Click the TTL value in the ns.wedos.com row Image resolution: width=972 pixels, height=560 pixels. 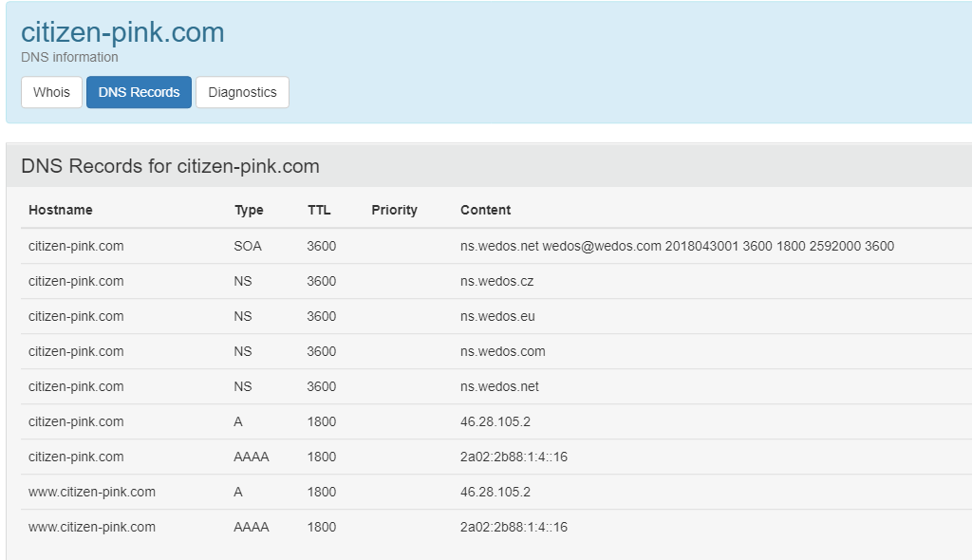(x=321, y=351)
